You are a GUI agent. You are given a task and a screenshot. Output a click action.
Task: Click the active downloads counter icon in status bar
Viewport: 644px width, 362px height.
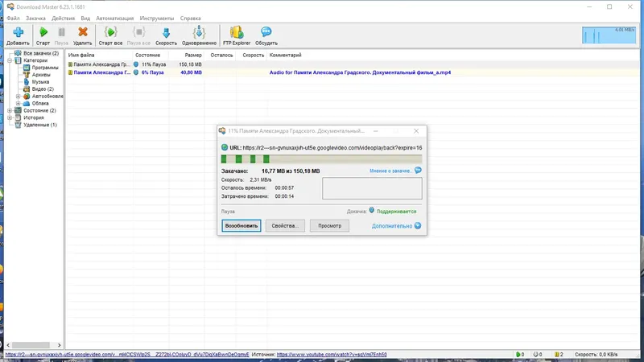[x=520, y=355]
